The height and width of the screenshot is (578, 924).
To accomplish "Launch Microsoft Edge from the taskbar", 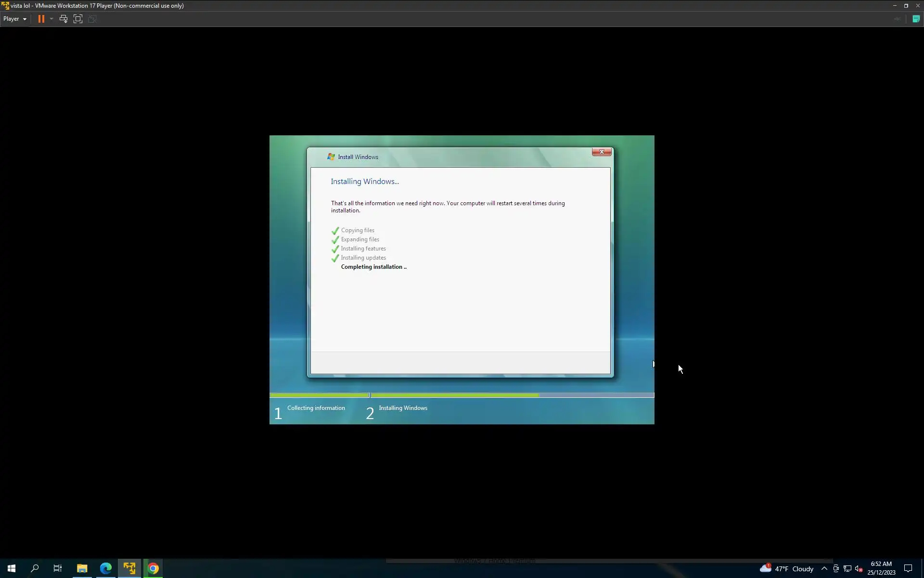I will coord(106,568).
